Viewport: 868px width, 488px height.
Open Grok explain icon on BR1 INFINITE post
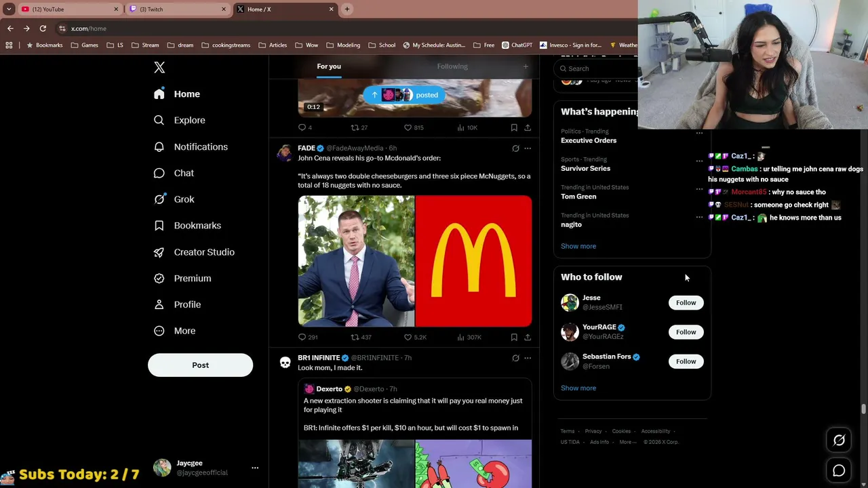point(515,358)
